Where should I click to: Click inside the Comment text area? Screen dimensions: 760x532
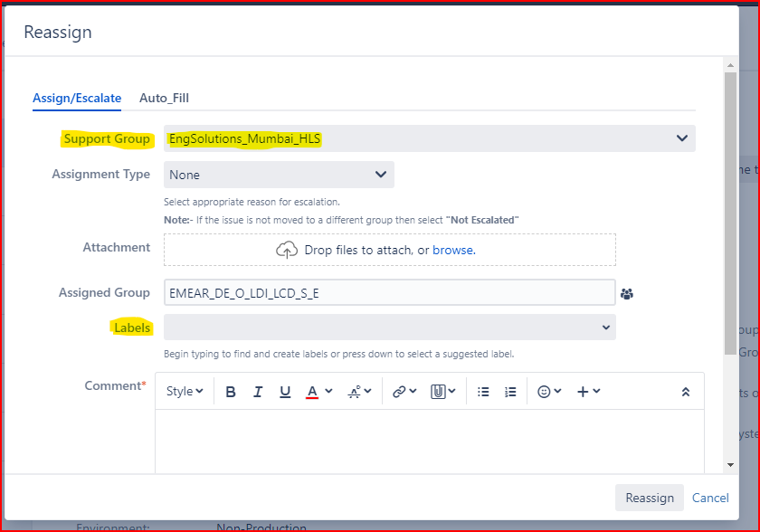430,441
